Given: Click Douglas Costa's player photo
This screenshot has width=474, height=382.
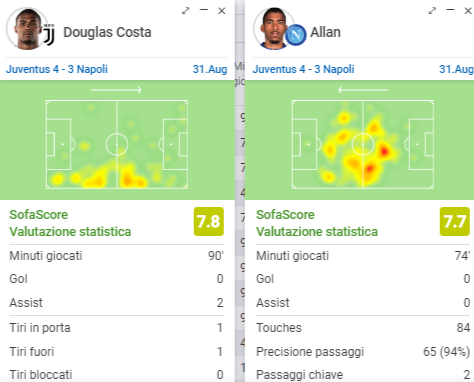Looking at the screenshot, I should pos(27,29).
